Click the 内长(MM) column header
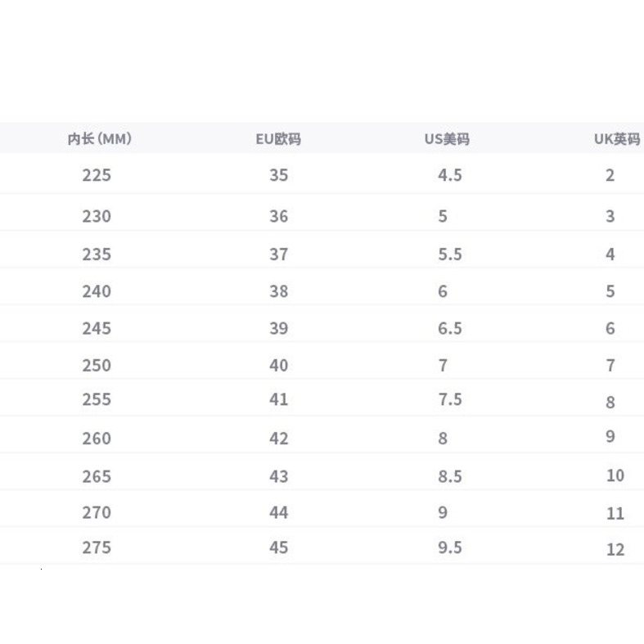This screenshot has width=644, height=644. coord(100,139)
